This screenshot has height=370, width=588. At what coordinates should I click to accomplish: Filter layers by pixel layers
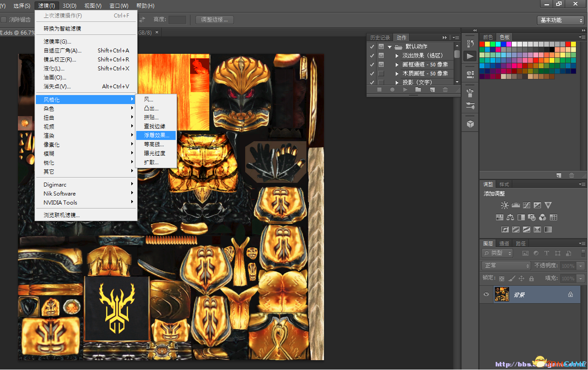[525, 253]
